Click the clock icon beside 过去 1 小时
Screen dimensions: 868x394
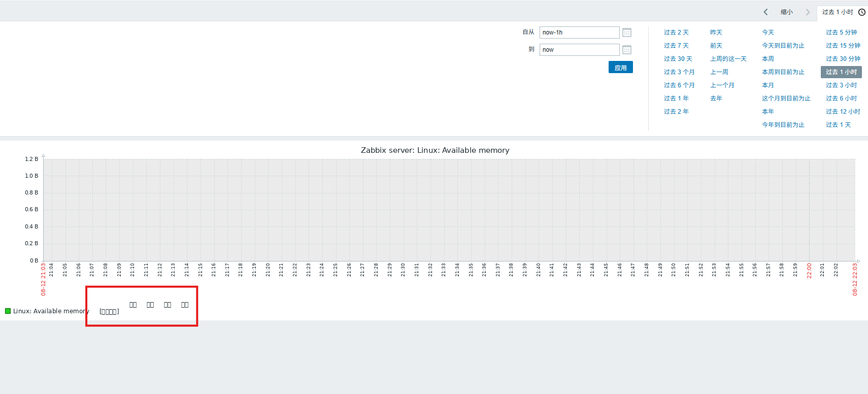point(861,12)
